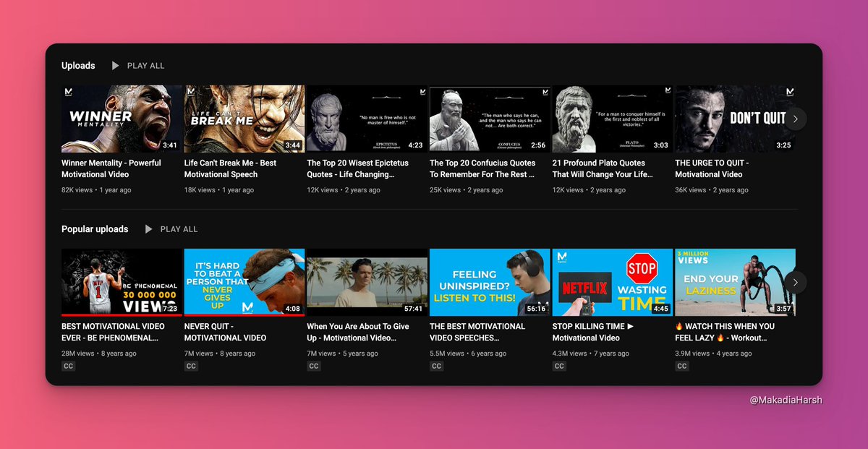Open the Epictetus quotes video thumbnail
This screenshot has width=868, height=449.
pos(367,119)
